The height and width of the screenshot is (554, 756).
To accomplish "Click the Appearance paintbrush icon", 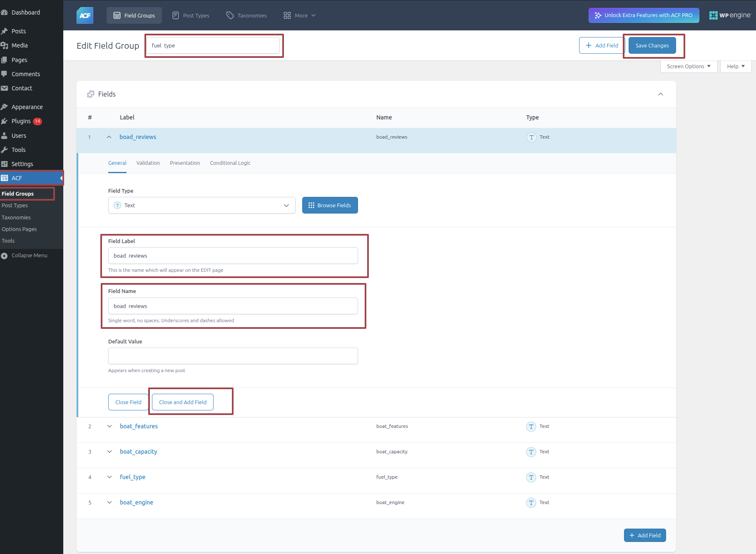I will (x=5, y=107).
